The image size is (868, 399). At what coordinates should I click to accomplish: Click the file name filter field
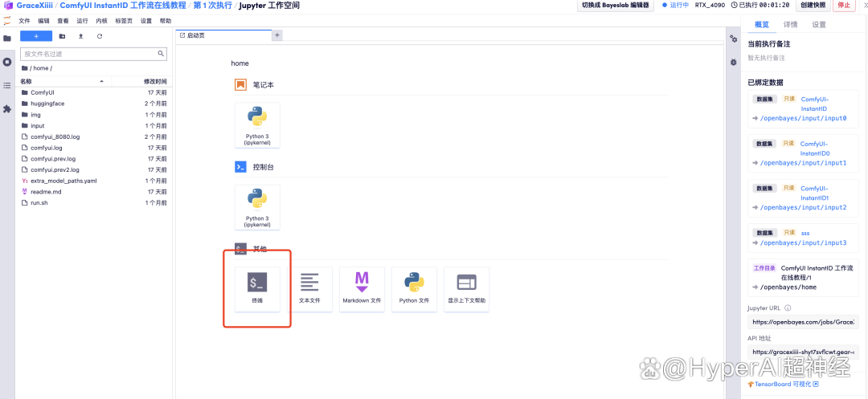click(x=93, y=54)
